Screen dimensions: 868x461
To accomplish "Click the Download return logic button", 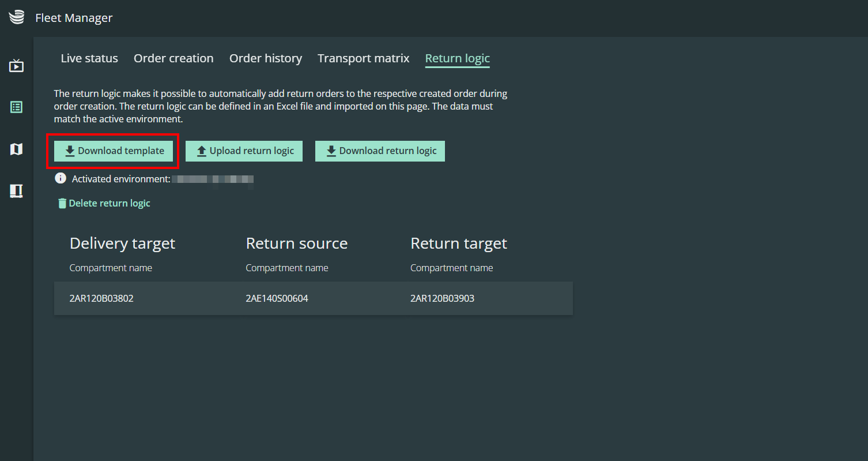I will point(380,151).
